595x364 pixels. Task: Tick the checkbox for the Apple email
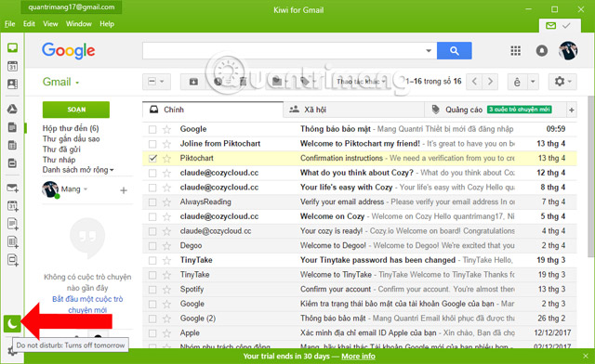pos(152,333)
